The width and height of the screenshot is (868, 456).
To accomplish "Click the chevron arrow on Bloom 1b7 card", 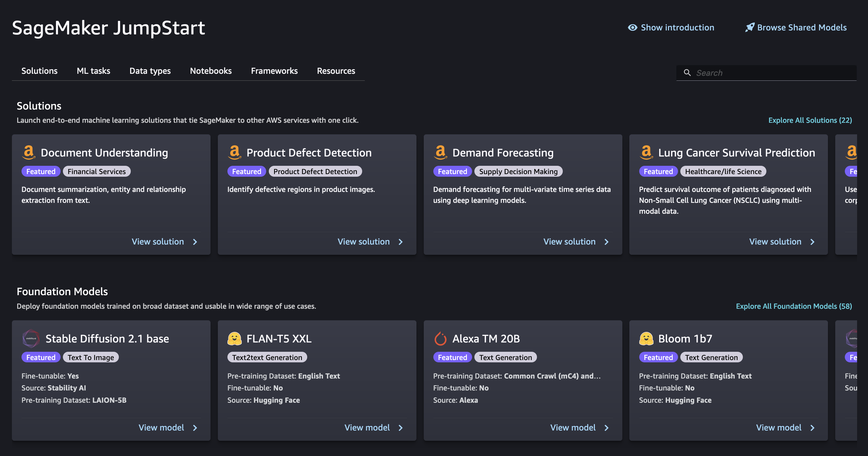I will (812, 428).
